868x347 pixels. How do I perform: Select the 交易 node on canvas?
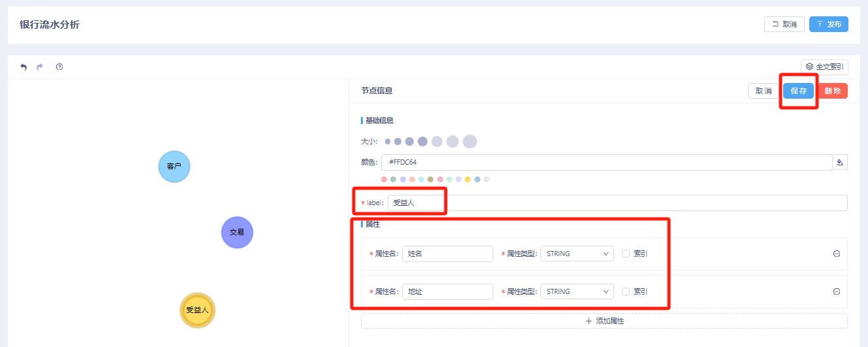237,233
